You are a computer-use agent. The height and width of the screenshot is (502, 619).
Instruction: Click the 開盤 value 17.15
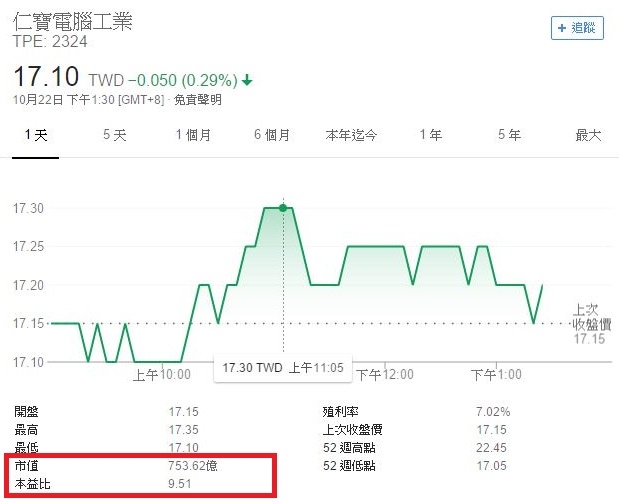183,412
